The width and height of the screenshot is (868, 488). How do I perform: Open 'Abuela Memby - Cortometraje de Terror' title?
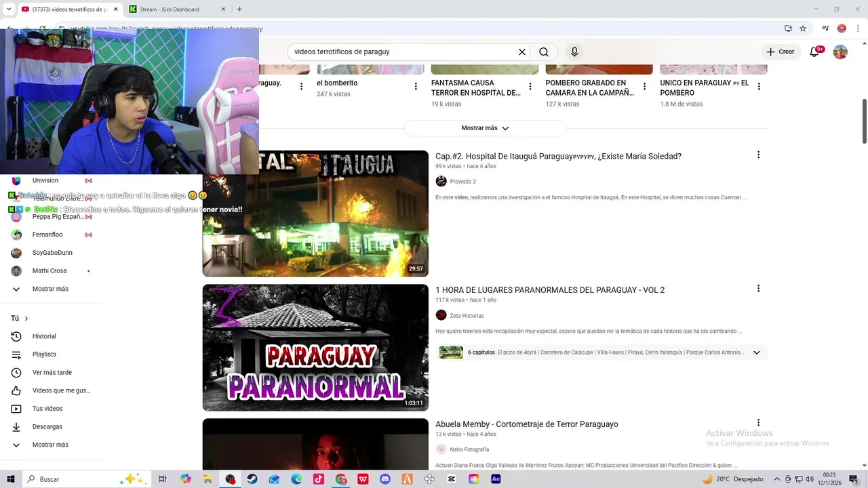click(527, 424)
